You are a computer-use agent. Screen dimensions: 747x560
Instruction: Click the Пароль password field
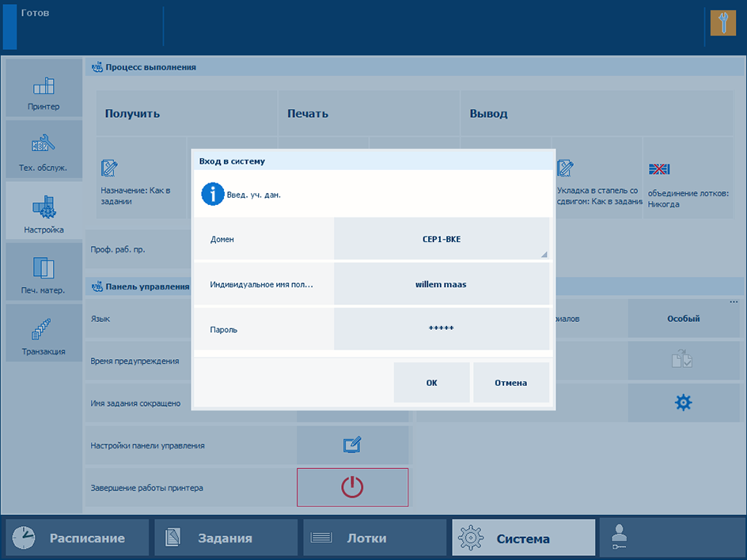point(442,329)
